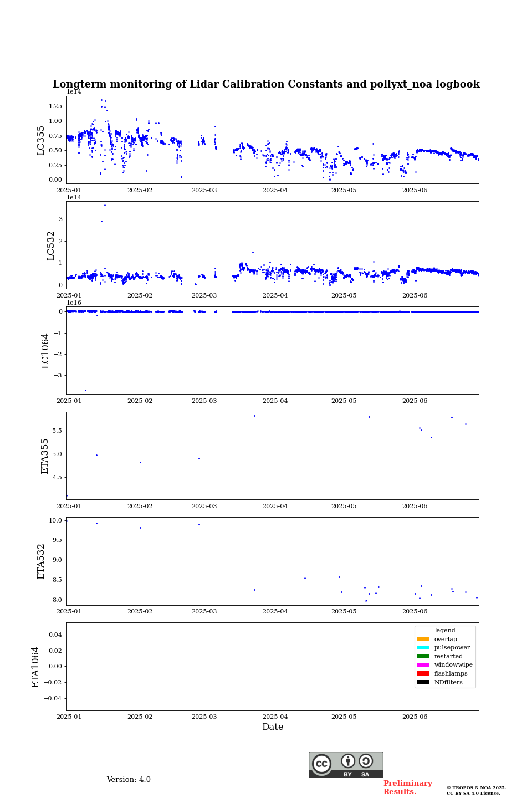Click the 1e14 exponent above LC532 plot

point(74,197)
